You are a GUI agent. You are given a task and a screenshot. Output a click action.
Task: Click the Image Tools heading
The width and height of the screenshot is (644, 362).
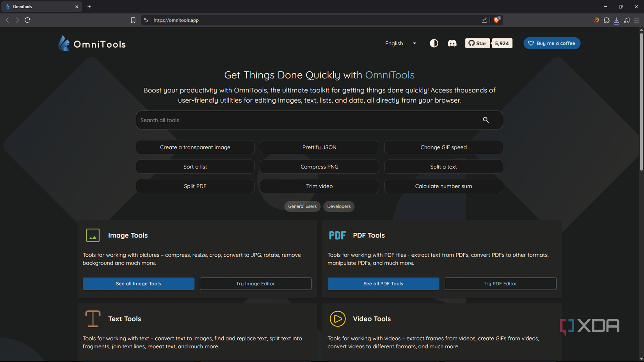point(128,235)
